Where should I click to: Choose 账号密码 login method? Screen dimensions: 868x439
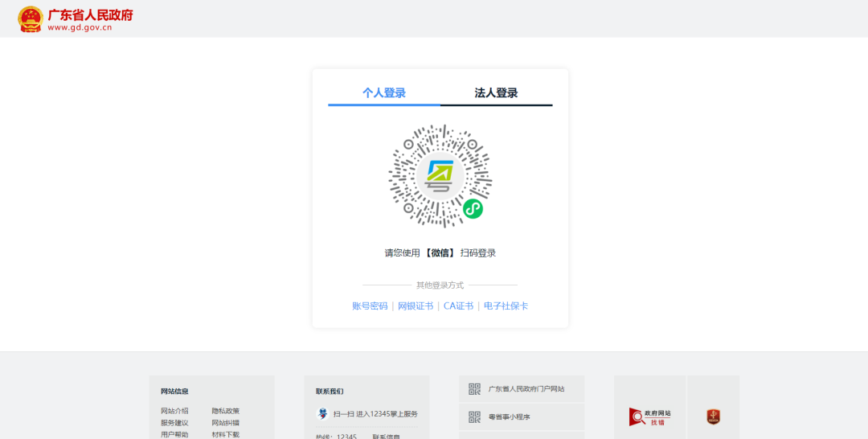(x=370, y=306)
